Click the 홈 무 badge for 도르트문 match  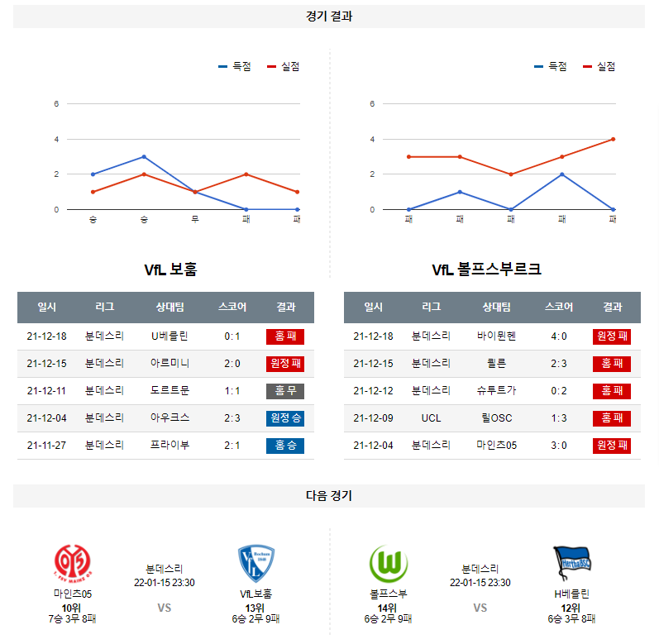point(285,391)
